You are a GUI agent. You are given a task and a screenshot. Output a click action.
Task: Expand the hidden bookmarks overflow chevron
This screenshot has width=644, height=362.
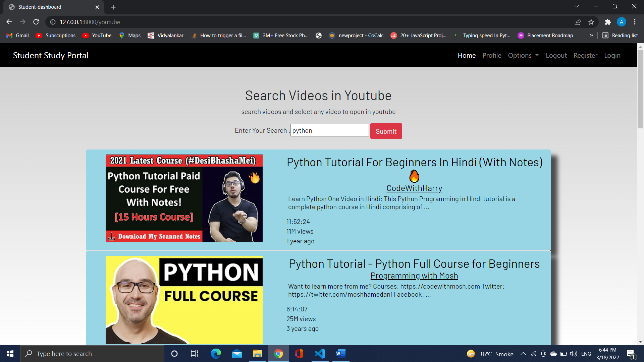coord(592,35)
